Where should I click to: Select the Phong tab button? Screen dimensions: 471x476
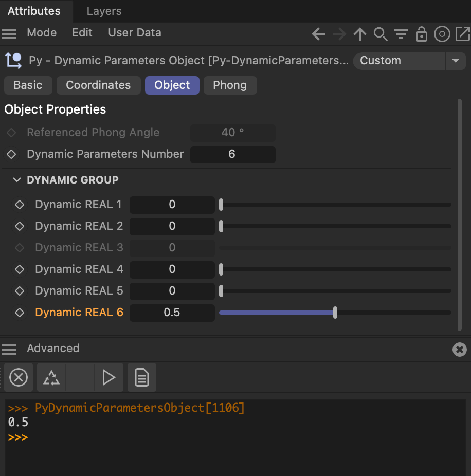click(230, 85)
